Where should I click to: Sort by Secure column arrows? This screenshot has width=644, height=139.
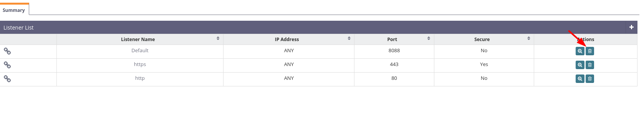(x=529, y=38)
